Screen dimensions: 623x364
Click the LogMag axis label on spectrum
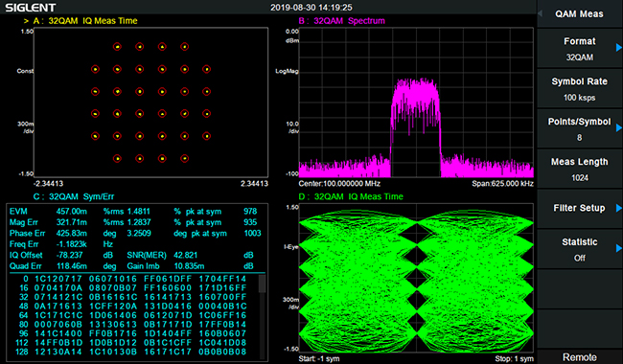coord(287,72)
